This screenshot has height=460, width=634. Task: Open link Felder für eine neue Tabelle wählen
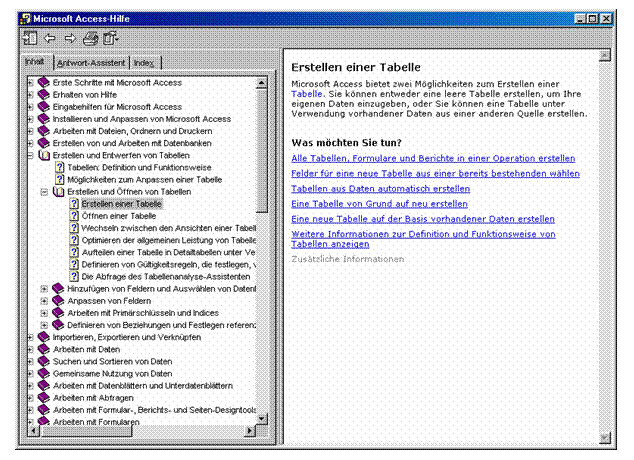click(x=435, y=173)
